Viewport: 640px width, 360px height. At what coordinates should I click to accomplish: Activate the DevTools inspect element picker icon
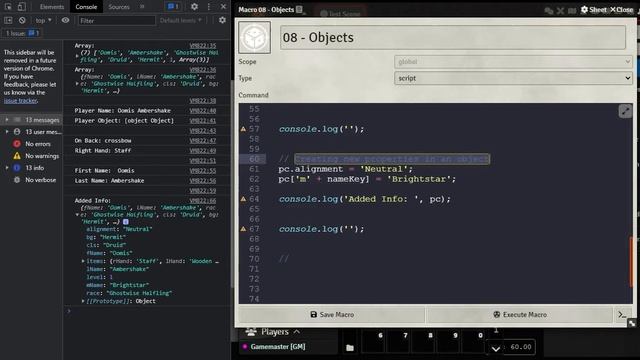click(8, 7)
